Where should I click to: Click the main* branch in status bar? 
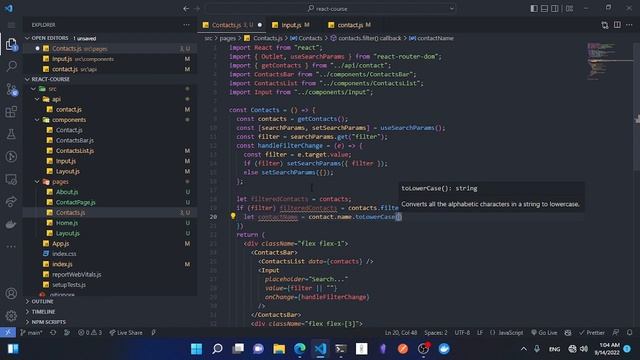(x=31, y=333)
